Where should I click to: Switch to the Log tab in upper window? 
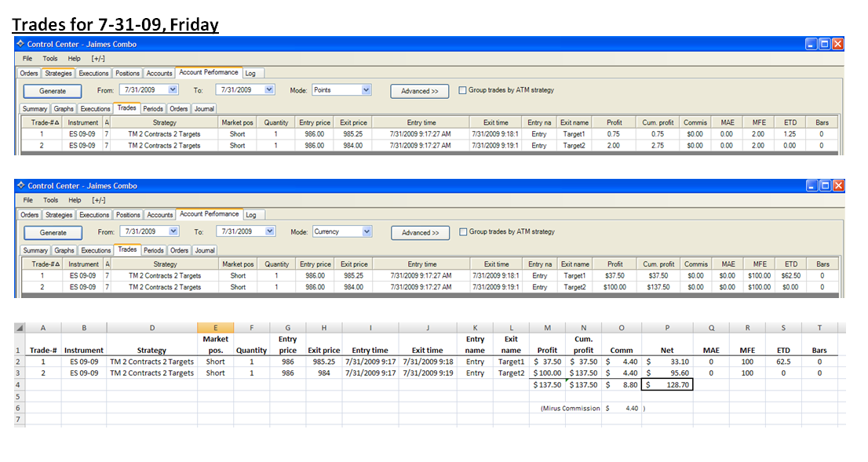(x=251, y=73)
